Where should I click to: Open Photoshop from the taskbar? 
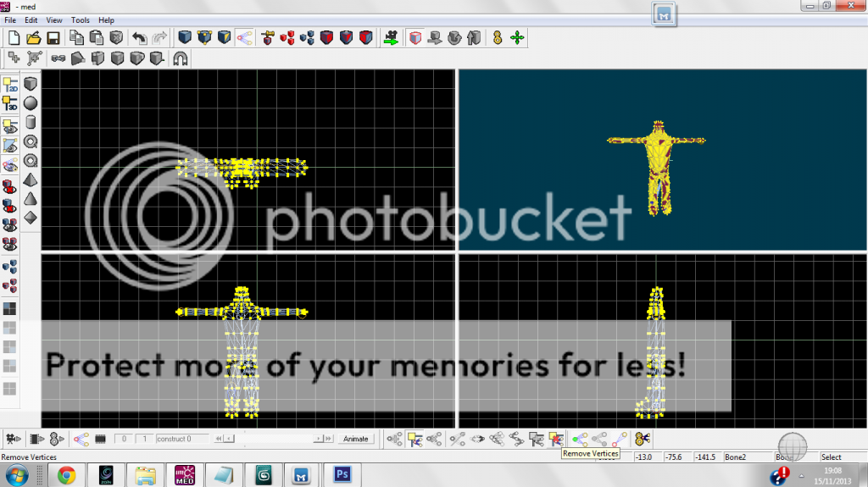[x=342, y=474]
